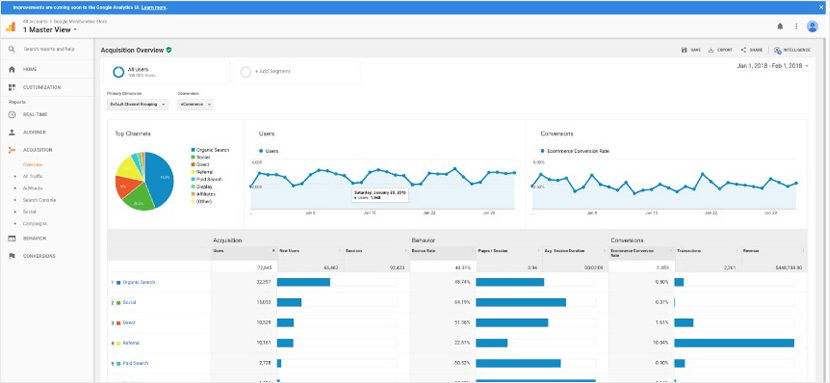Sort table by Users column header
Viewport: 830px width, 383px height.
pyautogui.click(x=244, y=250)
